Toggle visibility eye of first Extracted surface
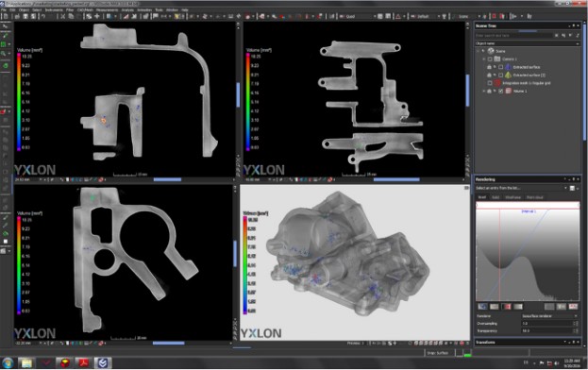Screen dimensions: 588x370 (495, 67)
